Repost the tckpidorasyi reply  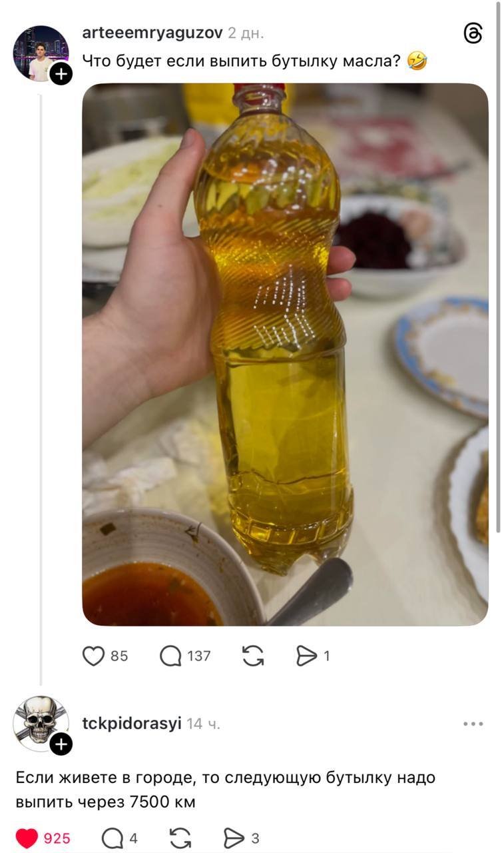(180, 838)
